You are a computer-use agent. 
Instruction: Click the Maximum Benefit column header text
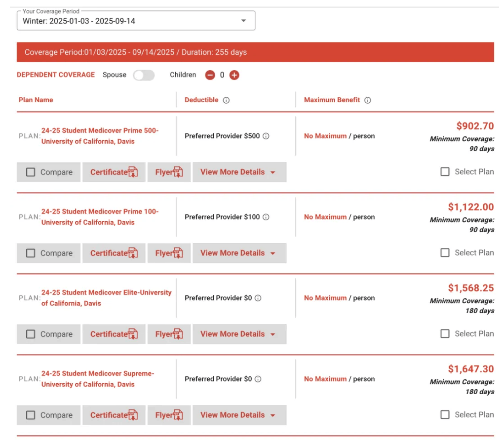point(332,100)
